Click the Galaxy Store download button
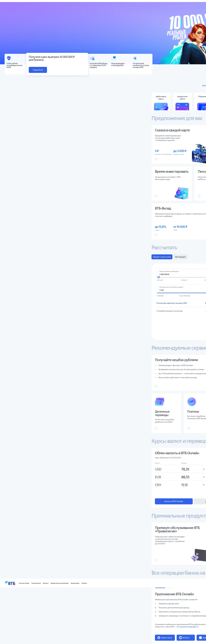This screenshot has width=206, height=644. [165, 637]
